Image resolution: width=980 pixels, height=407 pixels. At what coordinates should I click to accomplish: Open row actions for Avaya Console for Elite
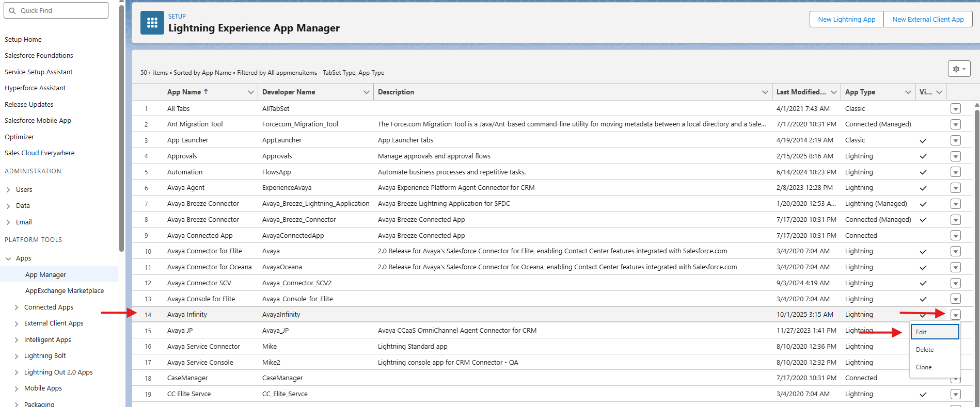tap(956, 299)
